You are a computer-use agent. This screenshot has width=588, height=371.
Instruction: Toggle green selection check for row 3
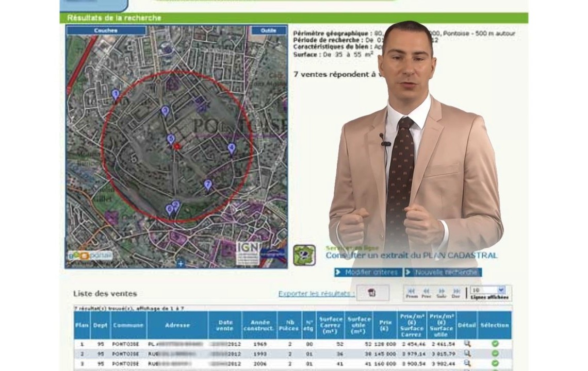pos(495,363)
